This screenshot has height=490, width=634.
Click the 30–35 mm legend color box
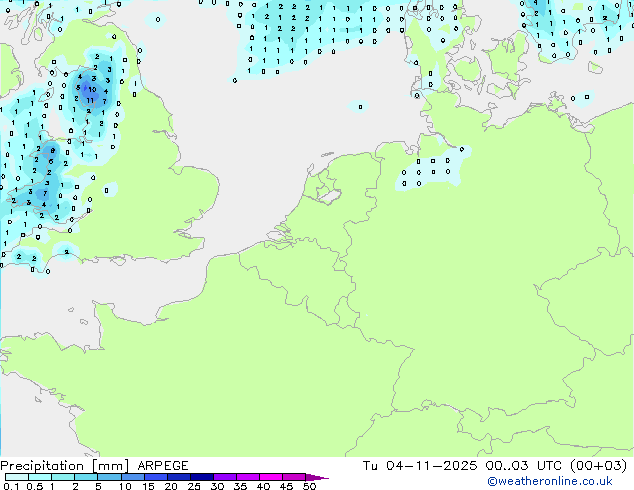224,477
